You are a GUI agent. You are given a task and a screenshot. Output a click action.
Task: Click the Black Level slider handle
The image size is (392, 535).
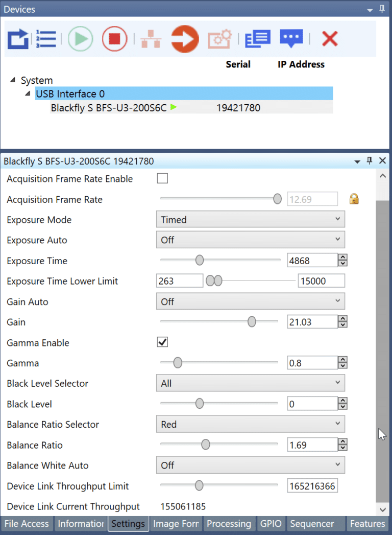tap(200, 403)
